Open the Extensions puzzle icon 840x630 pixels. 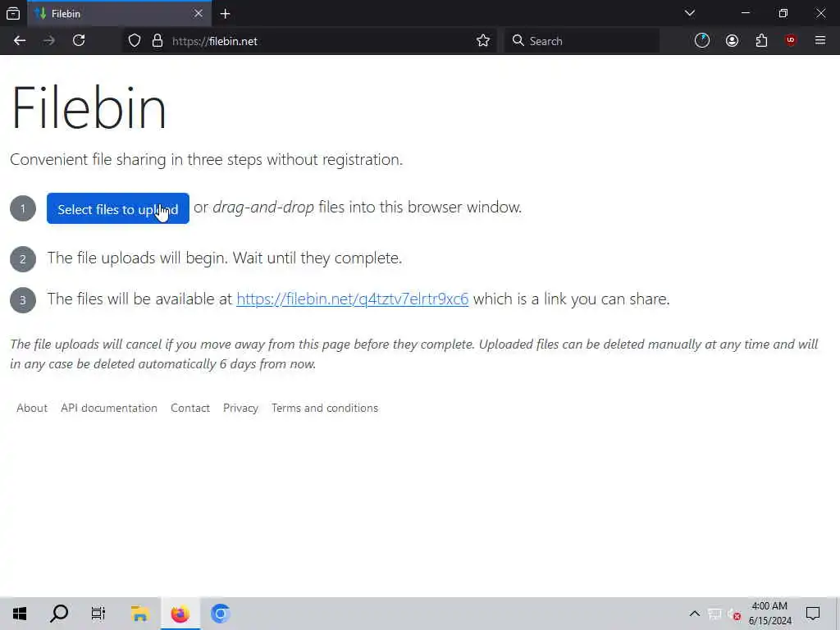coord(761,41)
